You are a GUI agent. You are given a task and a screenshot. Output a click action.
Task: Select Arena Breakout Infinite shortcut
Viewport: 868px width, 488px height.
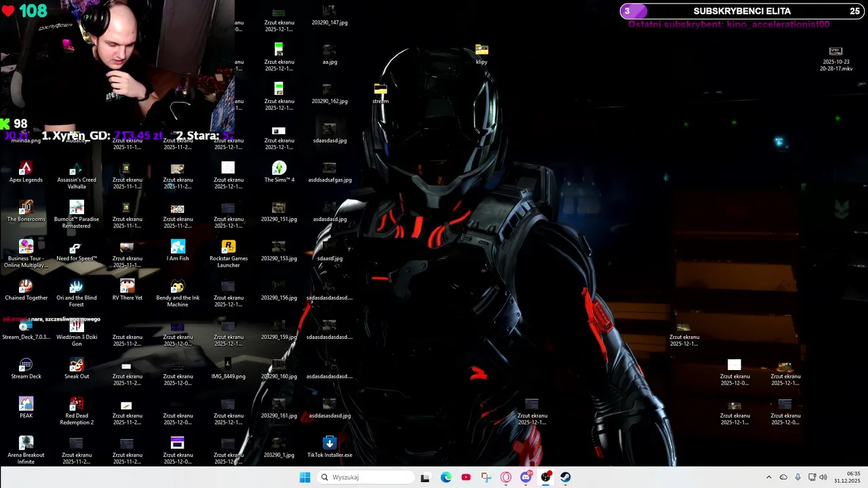point(26,450)
